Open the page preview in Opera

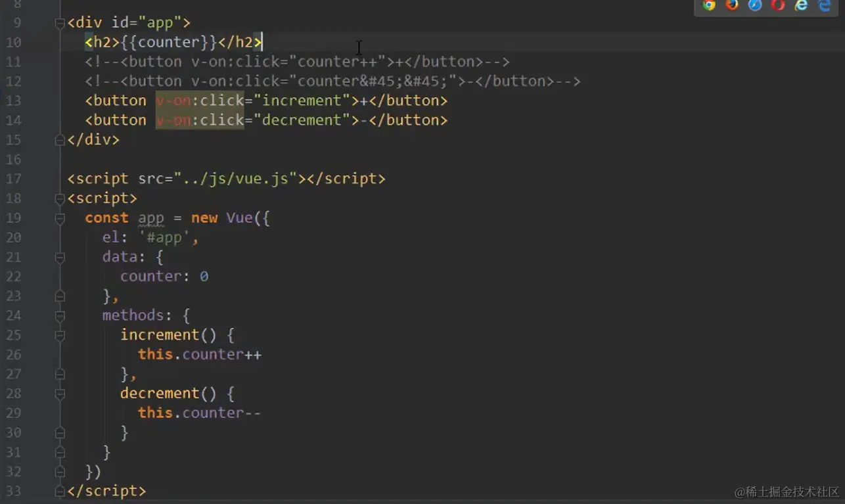pyautogui.click(x=778, y=5)
